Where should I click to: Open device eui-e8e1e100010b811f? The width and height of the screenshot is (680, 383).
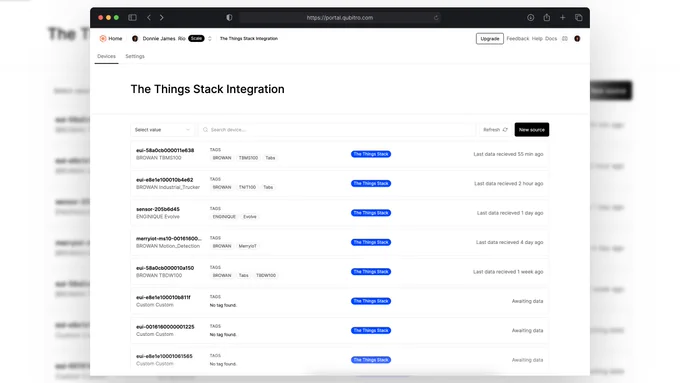click(340, 301)
